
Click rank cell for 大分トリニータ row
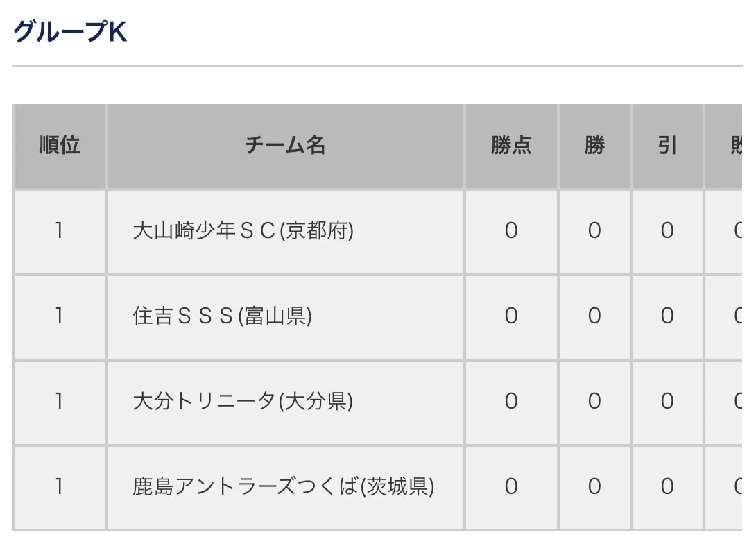pyautogui.click(x=60, y=402)
